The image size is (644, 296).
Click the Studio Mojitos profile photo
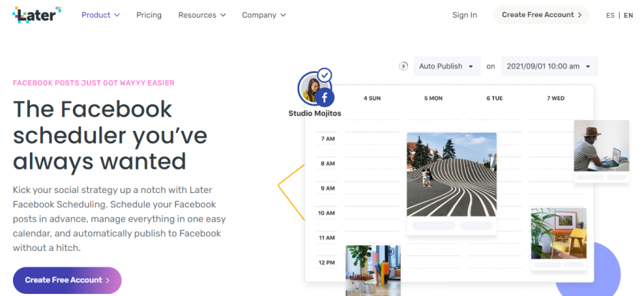(x=311, y=88)
